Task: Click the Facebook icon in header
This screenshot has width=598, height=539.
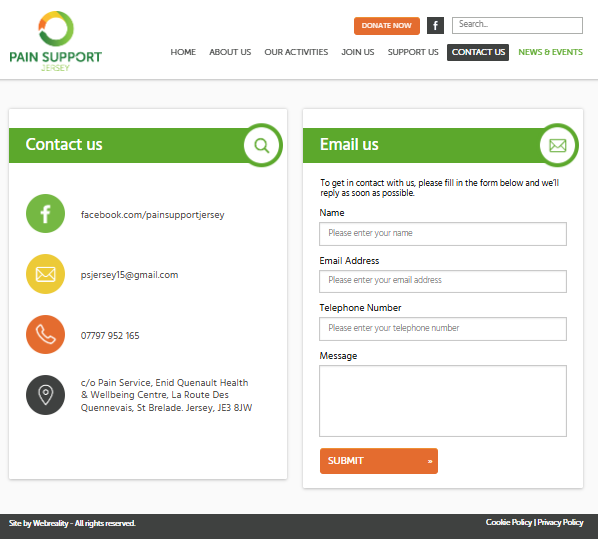Action: (x=435, y=26)
